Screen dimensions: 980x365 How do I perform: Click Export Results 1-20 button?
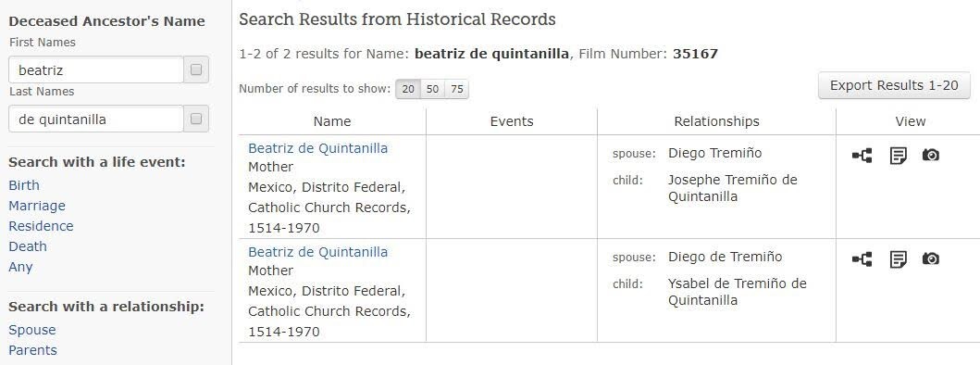point(894,85)
